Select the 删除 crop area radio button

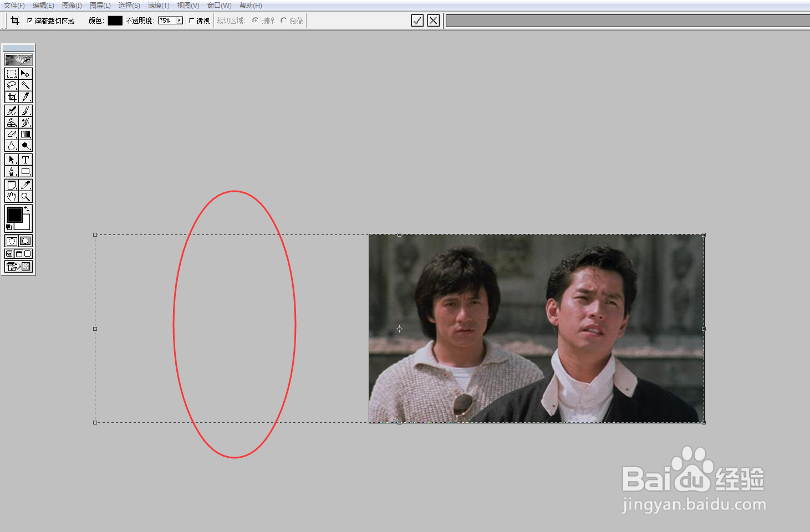tap(255, 21)
